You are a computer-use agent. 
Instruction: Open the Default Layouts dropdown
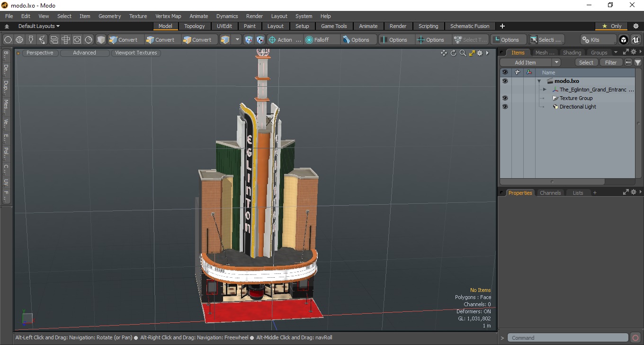coord(39,26)
